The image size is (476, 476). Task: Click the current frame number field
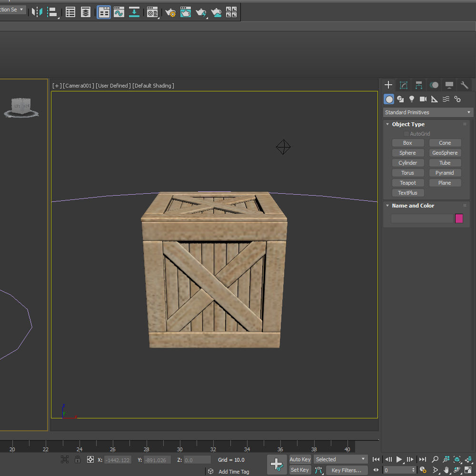(399, 470)
